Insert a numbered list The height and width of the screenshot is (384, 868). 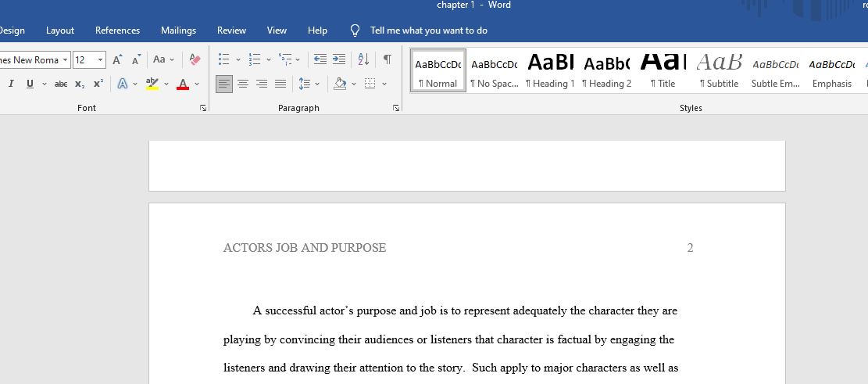tap(255, 59)
